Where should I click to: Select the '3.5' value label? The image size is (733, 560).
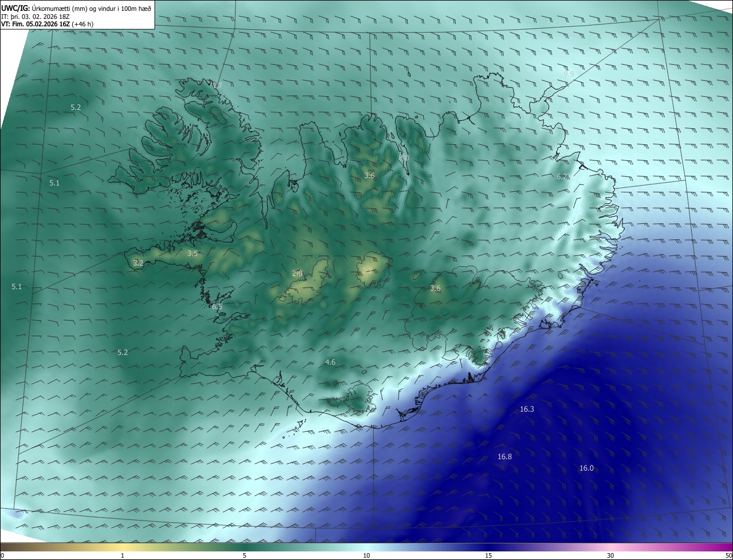(192, 253)
